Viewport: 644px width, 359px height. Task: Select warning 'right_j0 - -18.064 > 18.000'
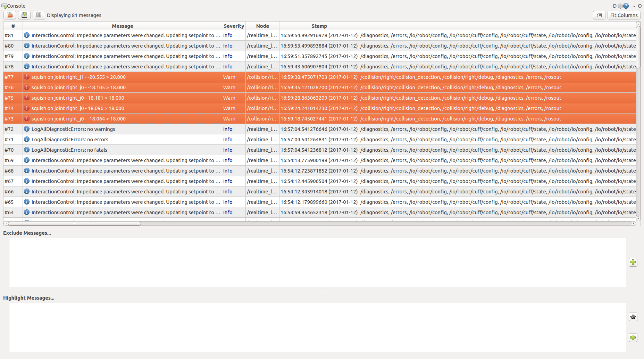[319, 119]
